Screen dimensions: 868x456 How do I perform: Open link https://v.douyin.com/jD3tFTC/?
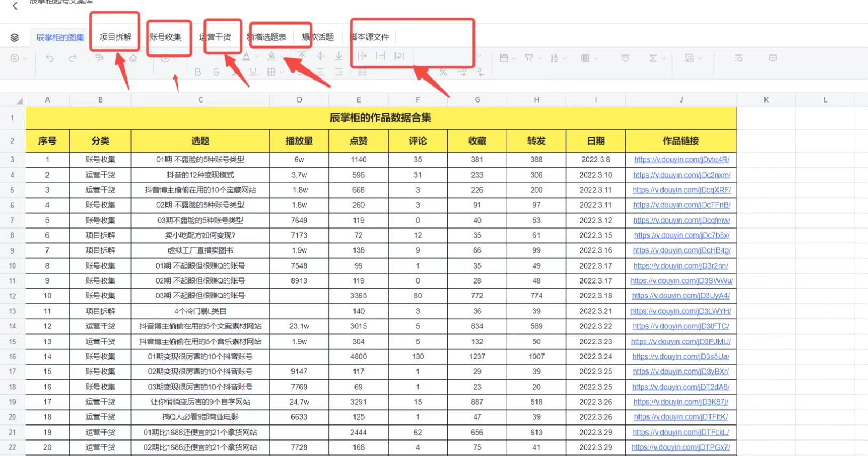[x=681, y=326]
